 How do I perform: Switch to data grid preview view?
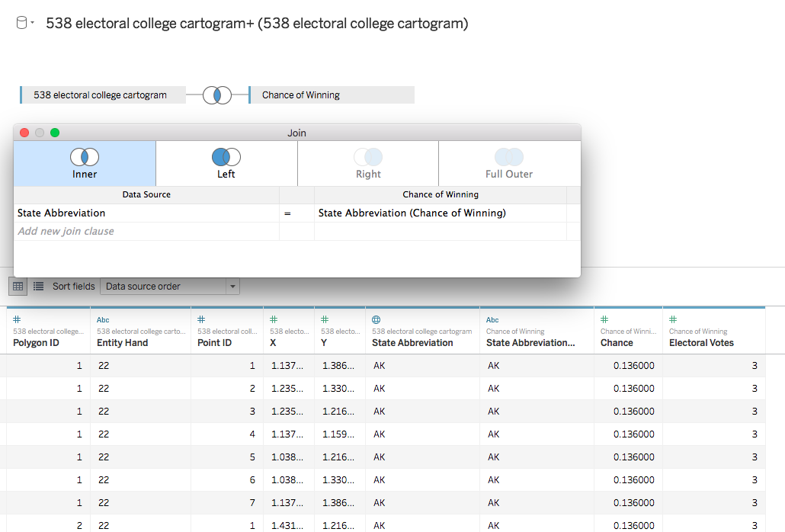[x=18, y=286]
